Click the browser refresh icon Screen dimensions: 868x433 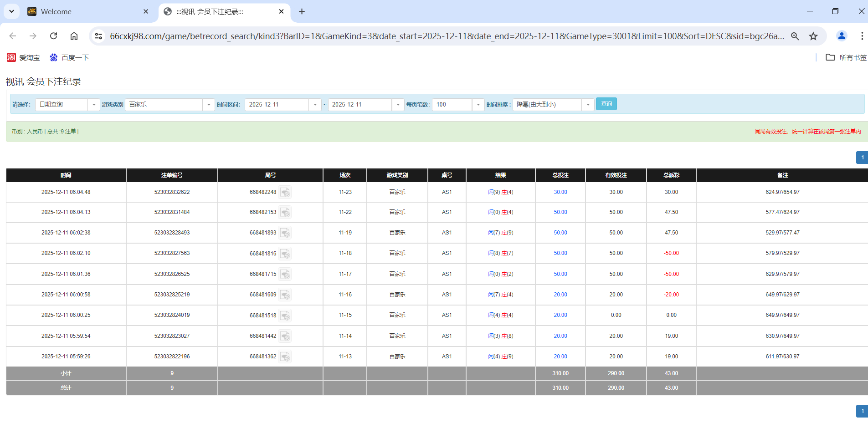click(53, 36)
